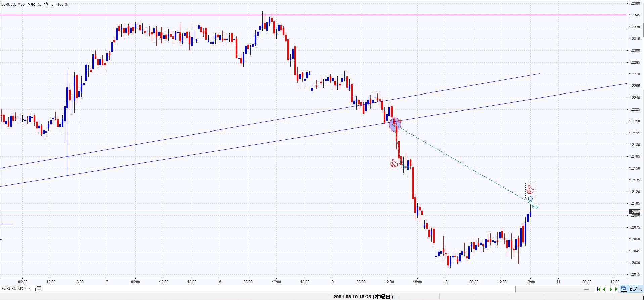Toggle the auto zoom (動ズーム) button

pos(635,289)
